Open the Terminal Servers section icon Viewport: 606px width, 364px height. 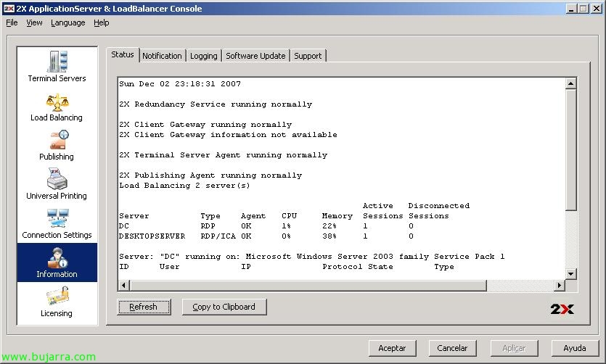pos(57,62)
